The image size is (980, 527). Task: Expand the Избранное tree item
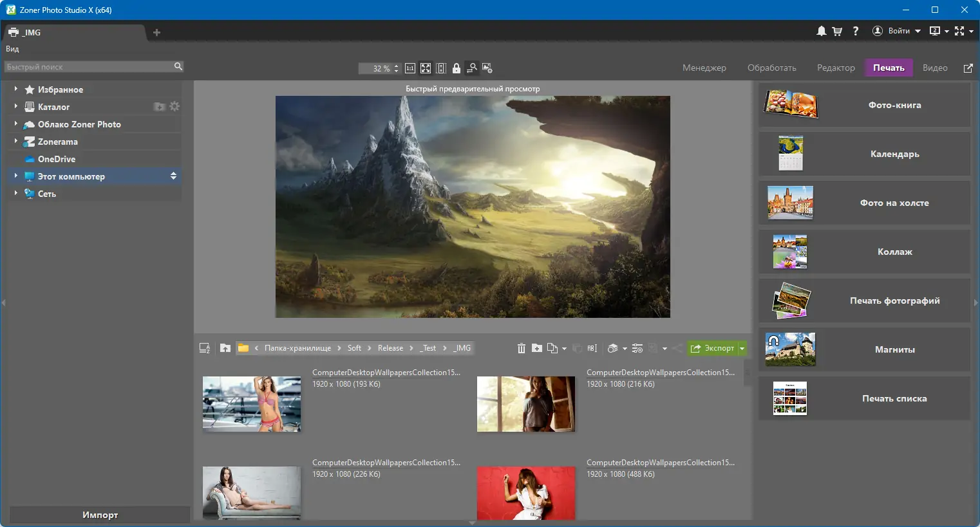pos(15,89)
